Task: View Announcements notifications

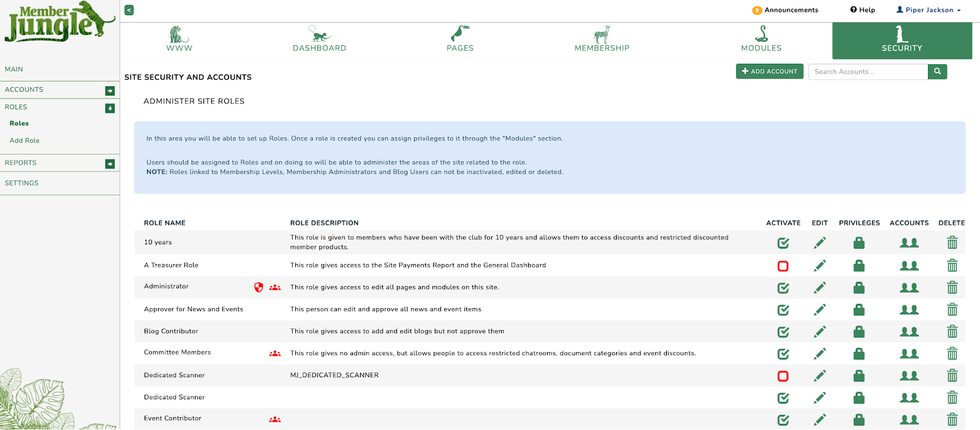Action: click(x=785, y=10)
